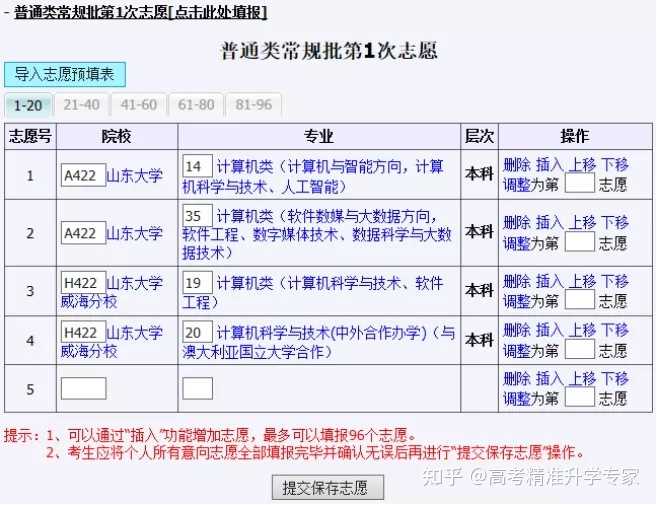Click 调整为第 link in row 3
The width and height of the screenshot is (657, 505).
pyautogui.click(x=531, y=301)
